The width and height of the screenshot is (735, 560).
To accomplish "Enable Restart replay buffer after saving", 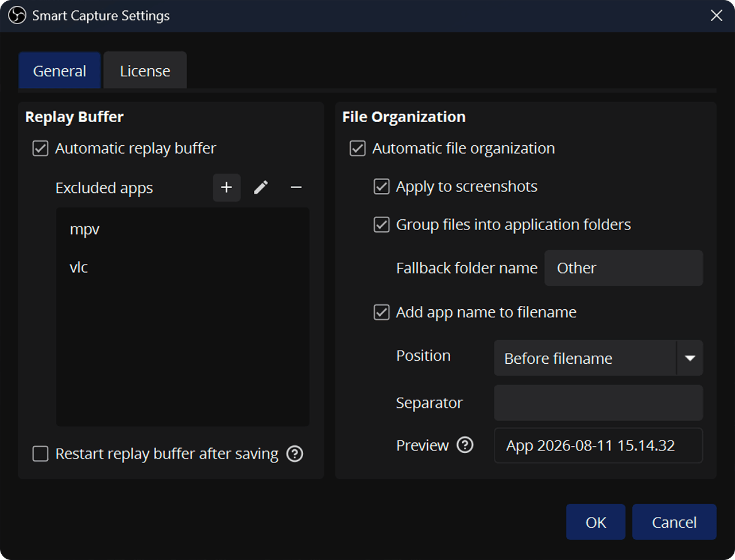I will (40, 454).
